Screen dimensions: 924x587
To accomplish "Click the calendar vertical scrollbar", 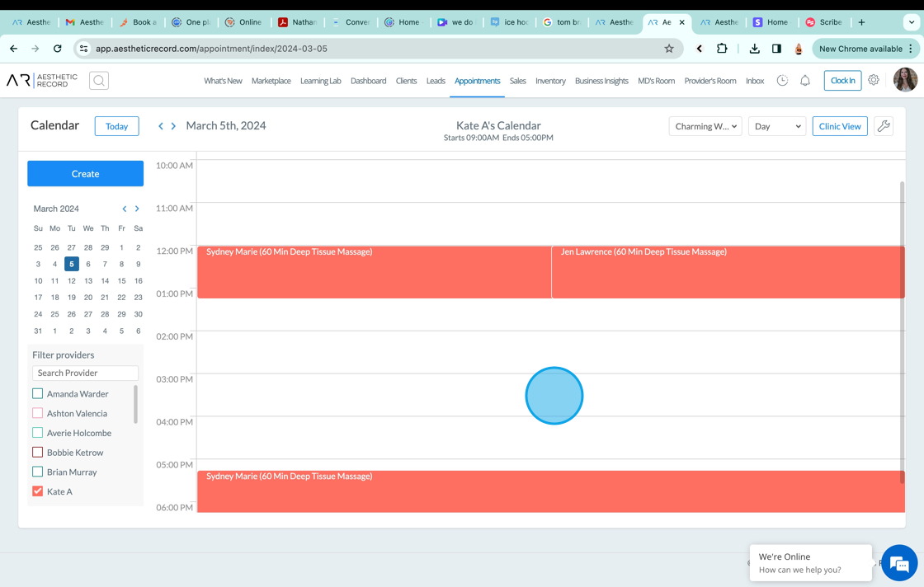I will coord(903,332).
